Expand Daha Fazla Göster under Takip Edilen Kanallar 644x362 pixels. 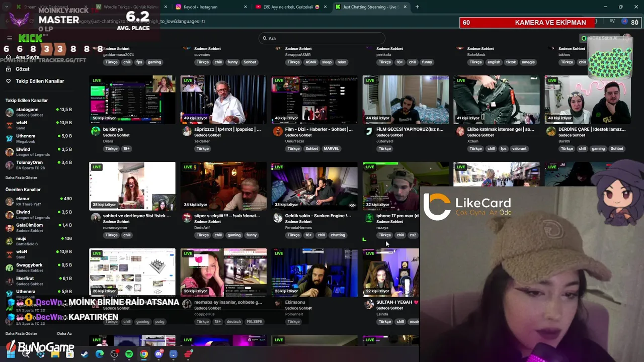click(21, 177)
